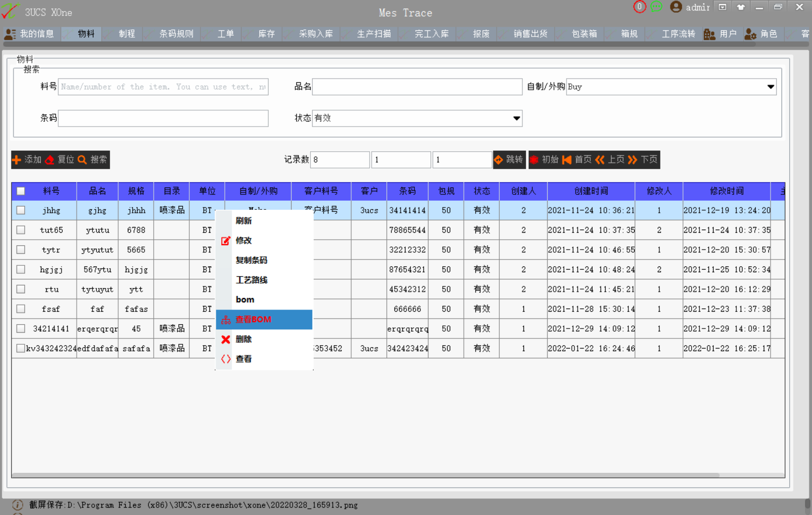Click the plus icon on 添加 button
Viewport: 812px width, 515px height.
point(17,160)
